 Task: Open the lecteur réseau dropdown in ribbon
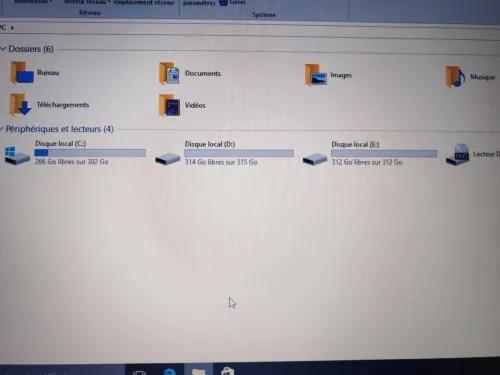(x=87, y=2)
